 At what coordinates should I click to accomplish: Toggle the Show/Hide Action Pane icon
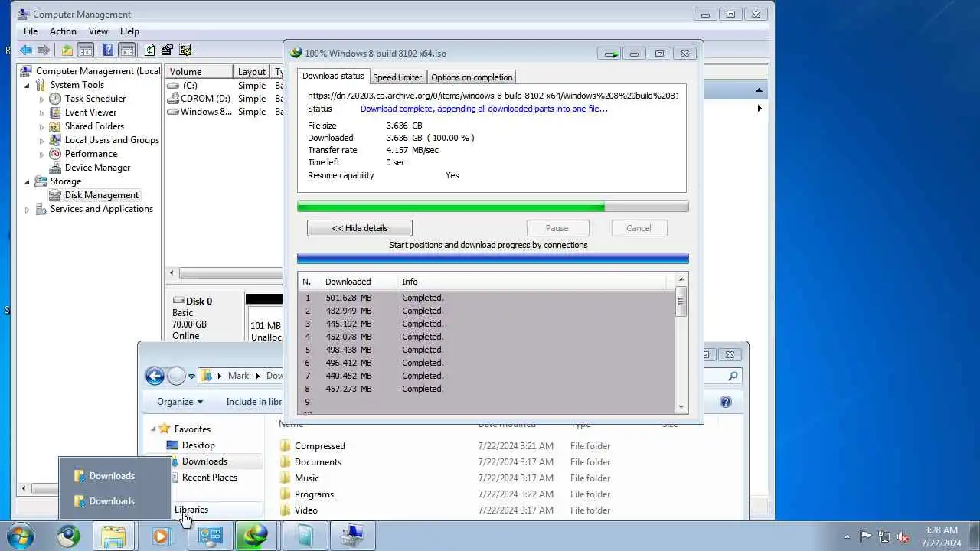pyautogui.click(x=127, y=50)
